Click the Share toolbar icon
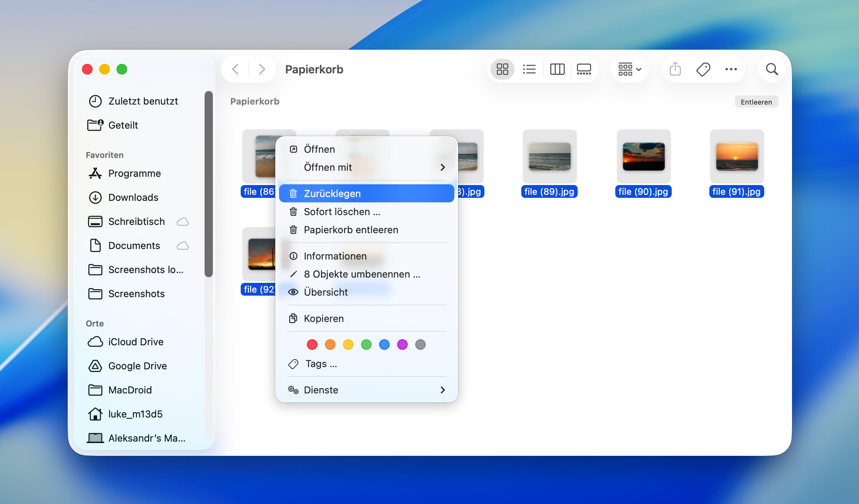This screenshot has width=859, height=504. point(675,69)
